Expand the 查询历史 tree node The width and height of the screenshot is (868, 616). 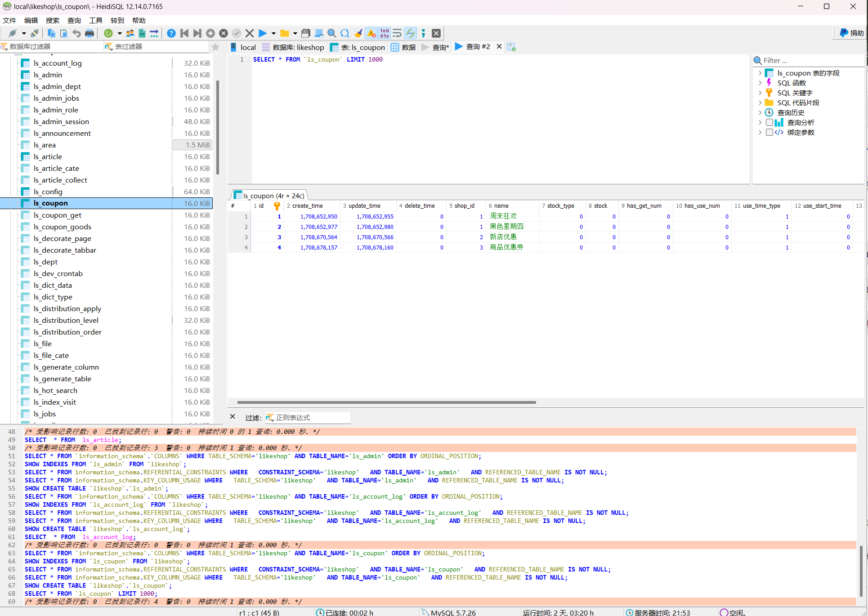(x=760, y=112)
